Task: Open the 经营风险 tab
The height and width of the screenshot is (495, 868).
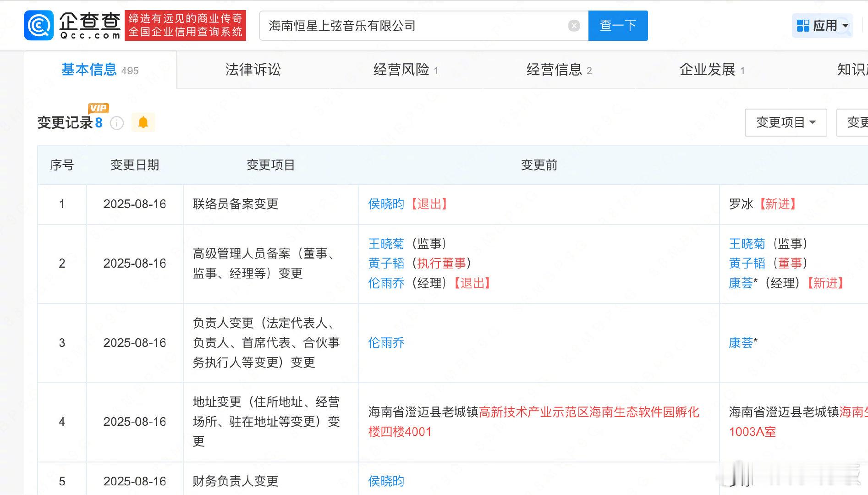Action: pos(406,70)
